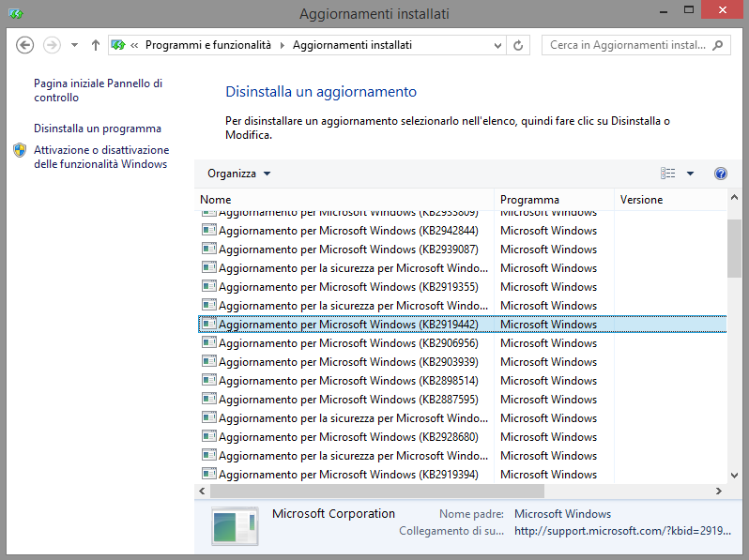Click the icon of update KB2898514
749x560 pixels.
pos(208,380)
